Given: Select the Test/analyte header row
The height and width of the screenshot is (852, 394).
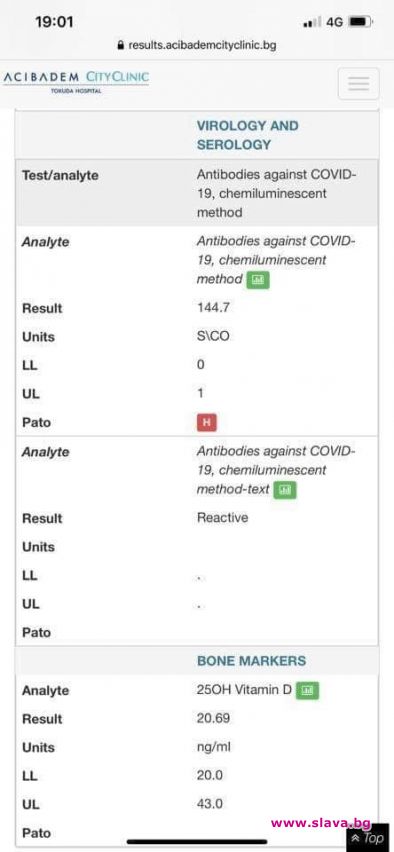Looking at the screenshot, I should 197,193.
